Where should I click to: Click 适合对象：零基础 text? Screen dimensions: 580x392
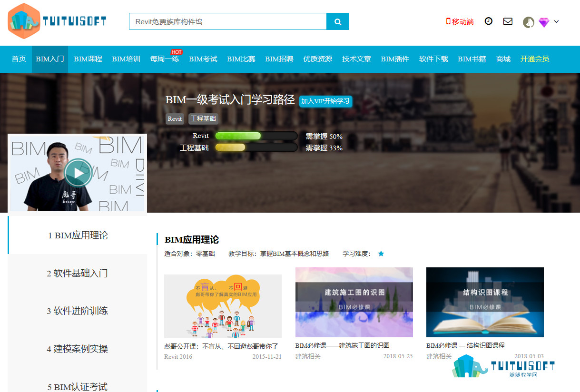pyautogui.click(x=189, y=254)
